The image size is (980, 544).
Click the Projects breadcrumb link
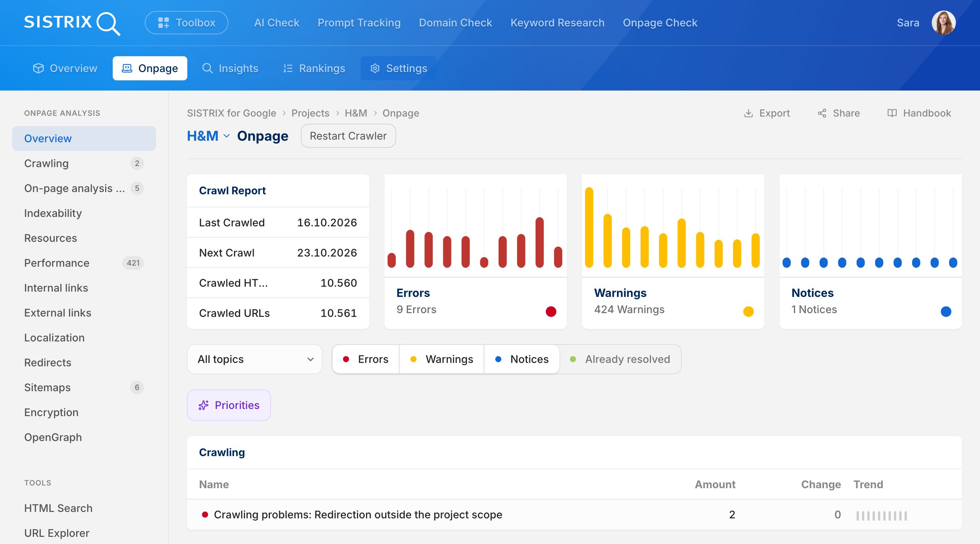pyautogui.click(x=310, y=113)
